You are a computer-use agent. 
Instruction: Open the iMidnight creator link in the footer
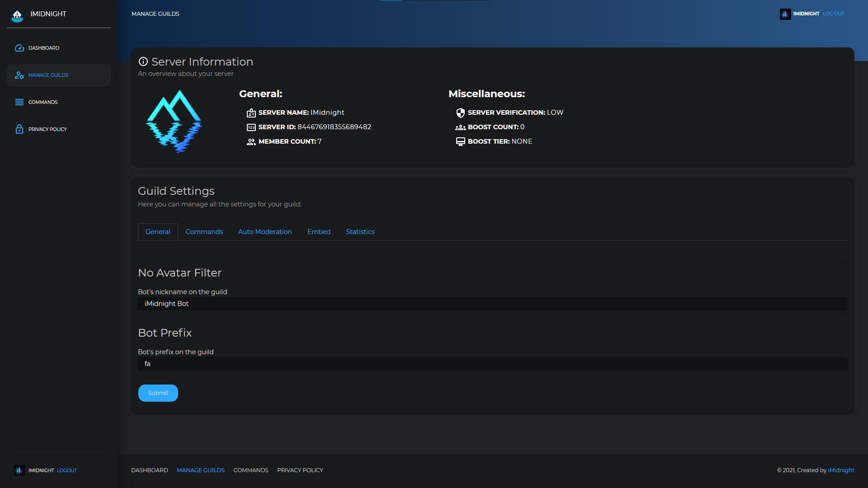coord(841,470)
